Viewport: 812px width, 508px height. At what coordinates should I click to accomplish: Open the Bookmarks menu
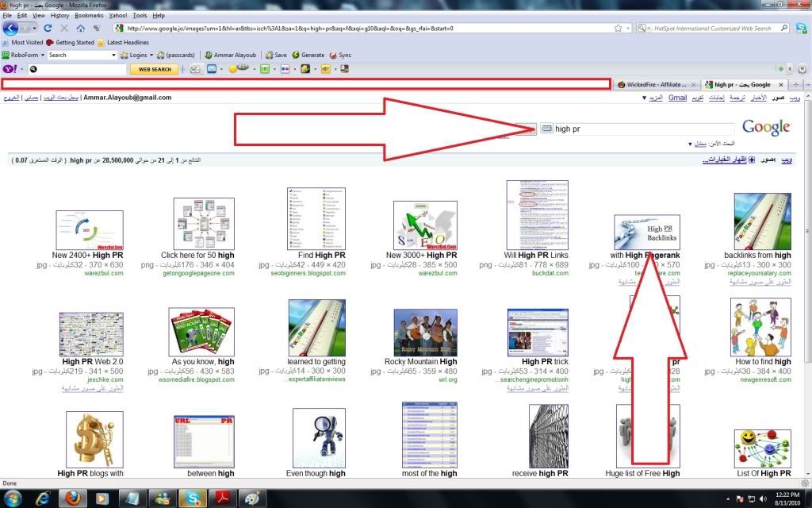[x=89, y=16]
